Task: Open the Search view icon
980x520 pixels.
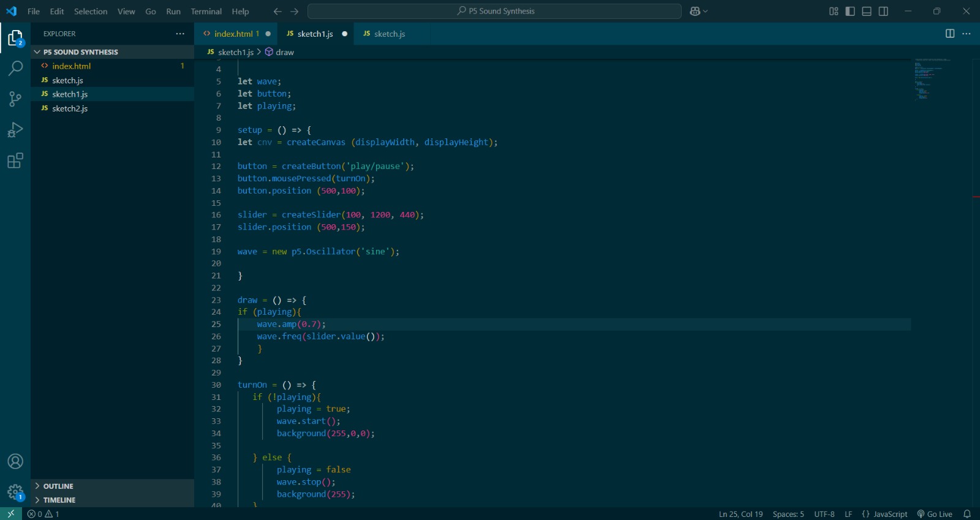Action: [15, 68]
